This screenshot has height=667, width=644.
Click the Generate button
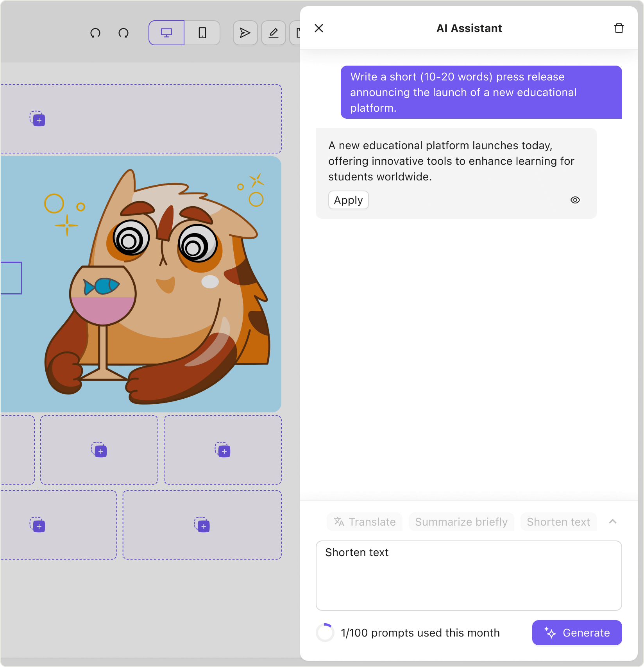click(577, 633)
